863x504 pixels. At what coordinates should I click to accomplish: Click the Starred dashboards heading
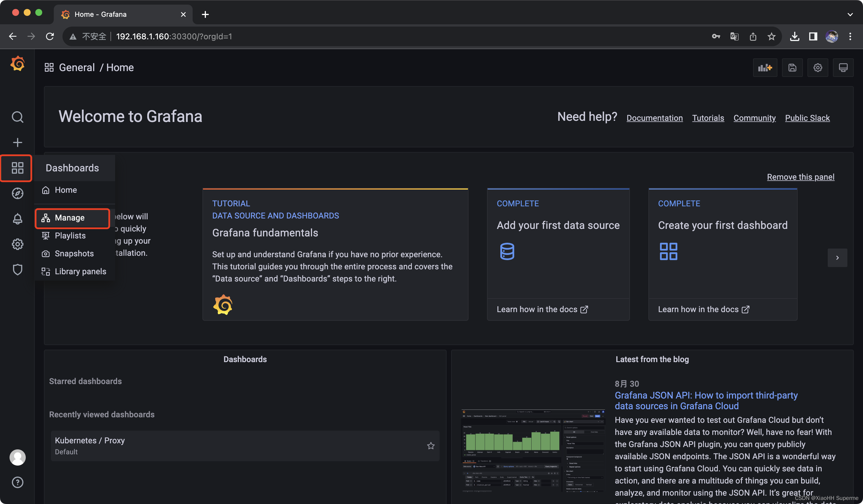coord(85,381)
